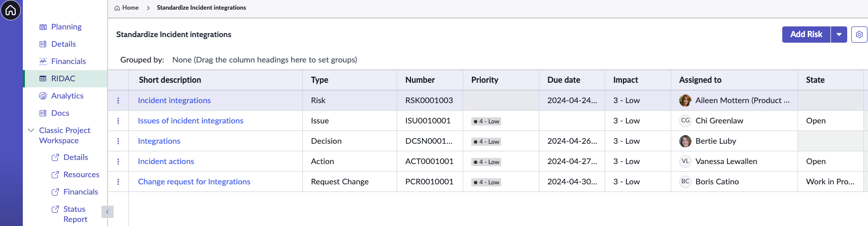Open the Integrations decision record link
This screenshot has height=226, width=868.
point(159,141)
